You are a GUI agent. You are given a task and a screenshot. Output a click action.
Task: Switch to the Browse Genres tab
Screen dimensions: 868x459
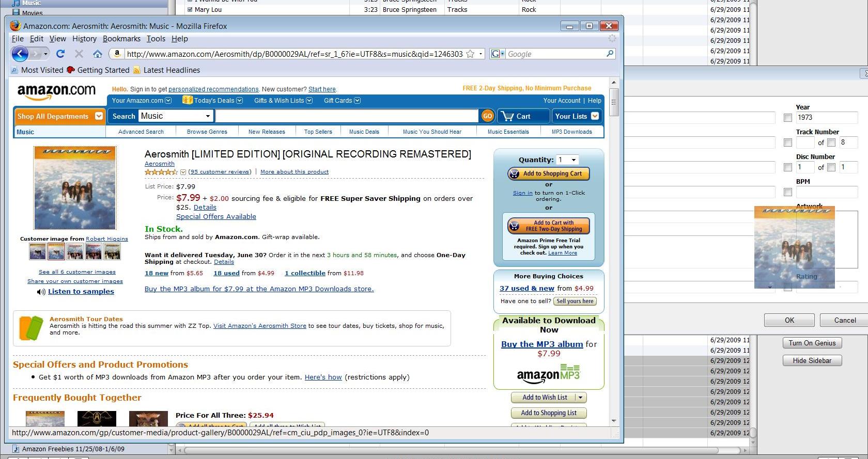click(x=207, y=132)
